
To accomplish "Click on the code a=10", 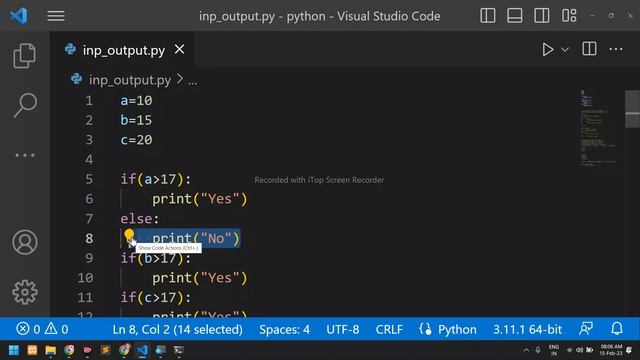I will tap(136, 100).
